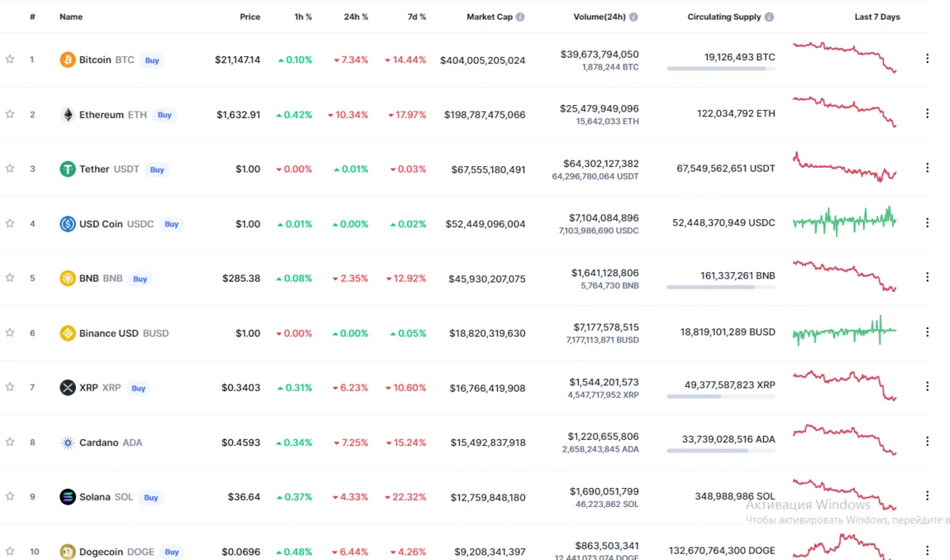Click the Buy button next to Bitcoin
This screenshot has width=950, height=560.
pyautogui.click(x=152, y=60)
